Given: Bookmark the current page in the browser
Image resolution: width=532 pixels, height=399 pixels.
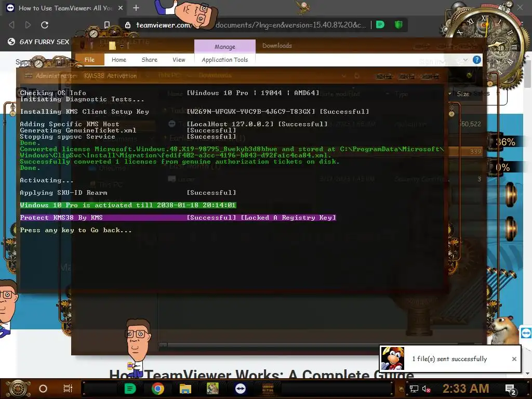Looking at the screenshot, I should [107, 25].
